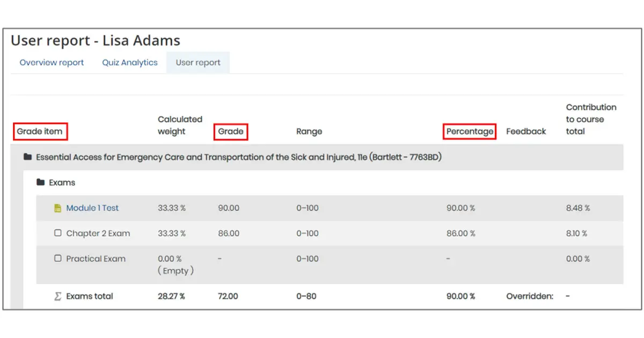The image size is (644, 338).
Task: Click the sigma icon beside Exams total
Action: coord(58,296)
